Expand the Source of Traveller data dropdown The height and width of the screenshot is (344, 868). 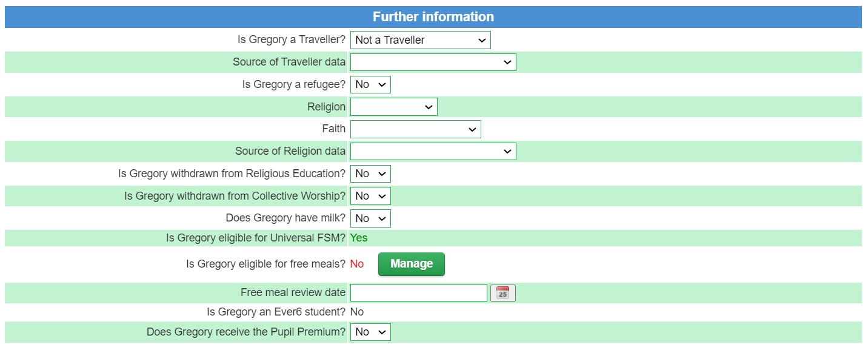tap(433, 62)
